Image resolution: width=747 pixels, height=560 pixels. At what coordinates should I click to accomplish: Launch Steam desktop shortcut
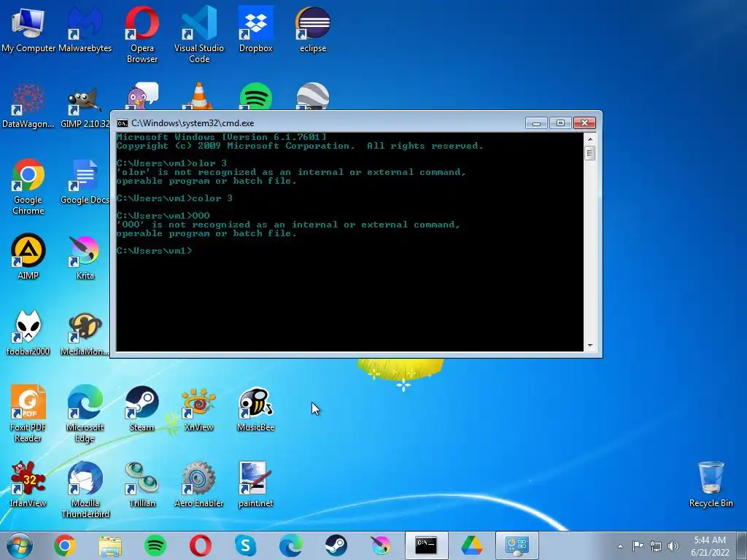(142, 408)
